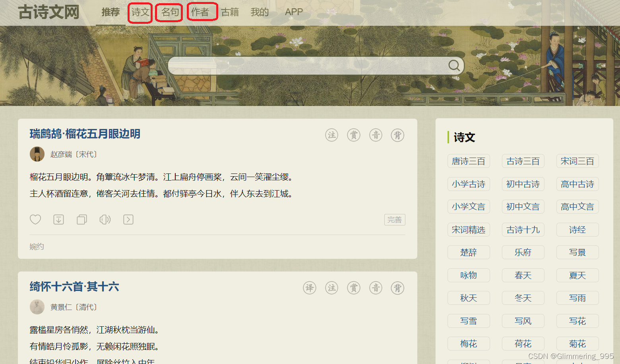Select 写景 category
The height and width of the screenshot is (364, 620).
coord(577,252)
